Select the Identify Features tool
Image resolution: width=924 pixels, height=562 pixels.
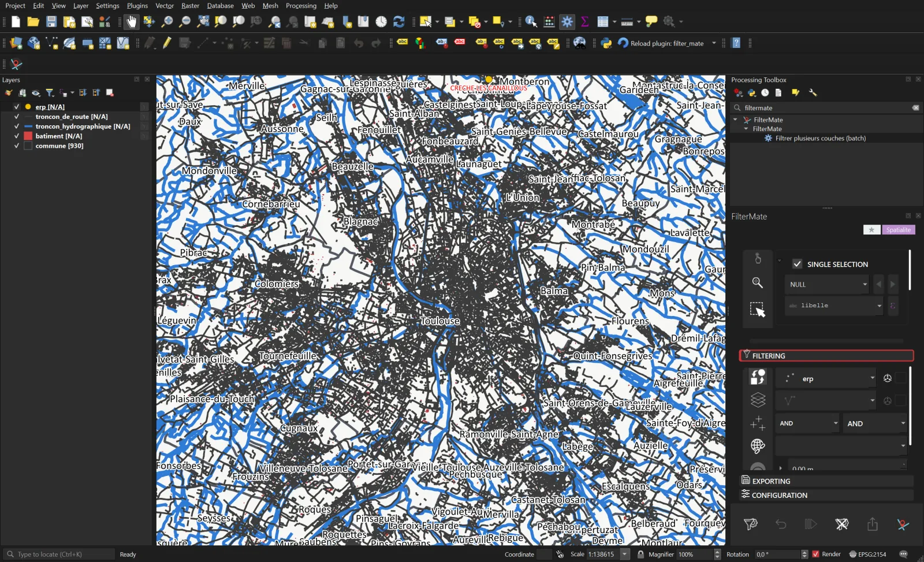pyautogui.click(x=531, y=22)
